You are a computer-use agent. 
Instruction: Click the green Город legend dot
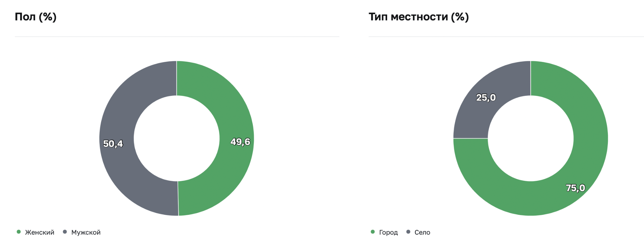(373, 232)
